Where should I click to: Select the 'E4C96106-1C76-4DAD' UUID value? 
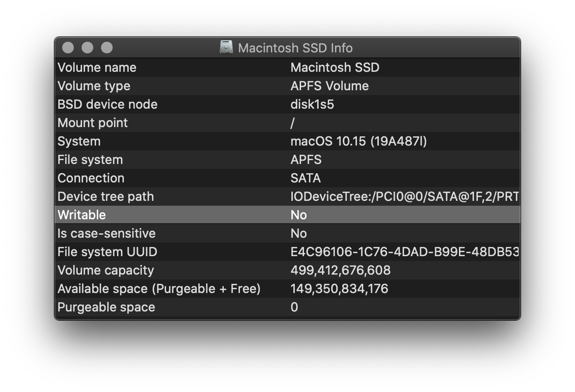pyautogui.click(x=405, y=252)
